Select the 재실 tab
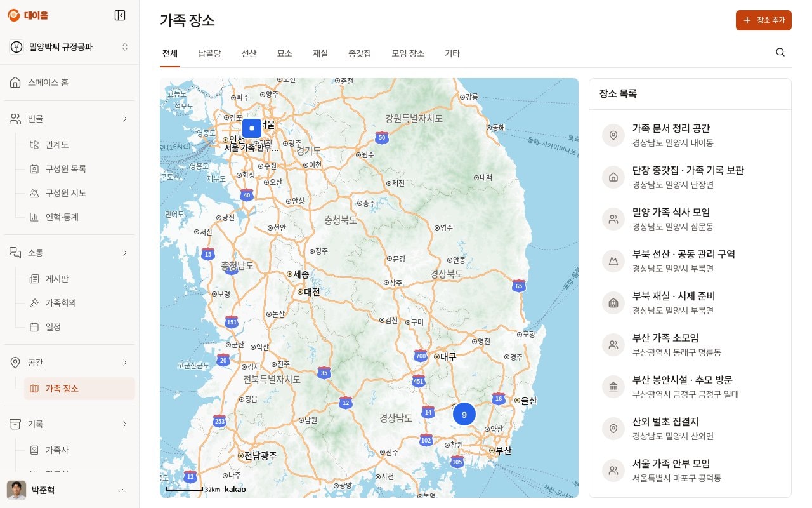The image size is (812, 508). point(320,53)
